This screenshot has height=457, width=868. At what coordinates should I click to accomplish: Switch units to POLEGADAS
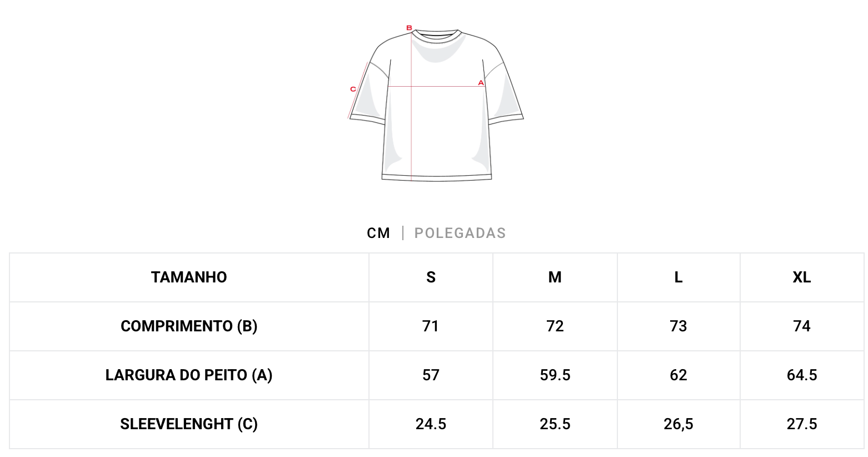(460, 233)
